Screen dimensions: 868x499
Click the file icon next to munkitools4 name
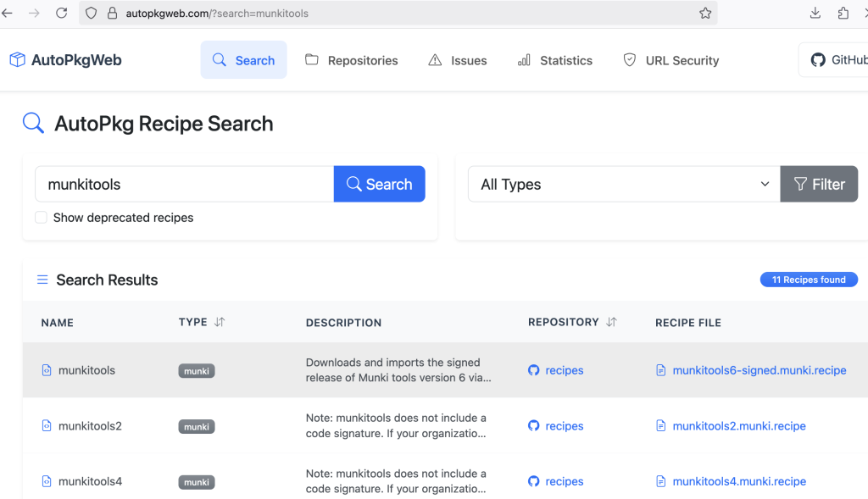tap(47, 481)
